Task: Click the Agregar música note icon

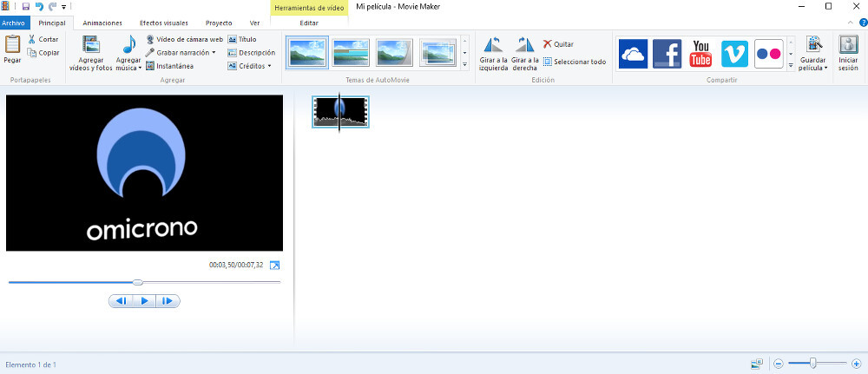Action: (x=129, y=44)
